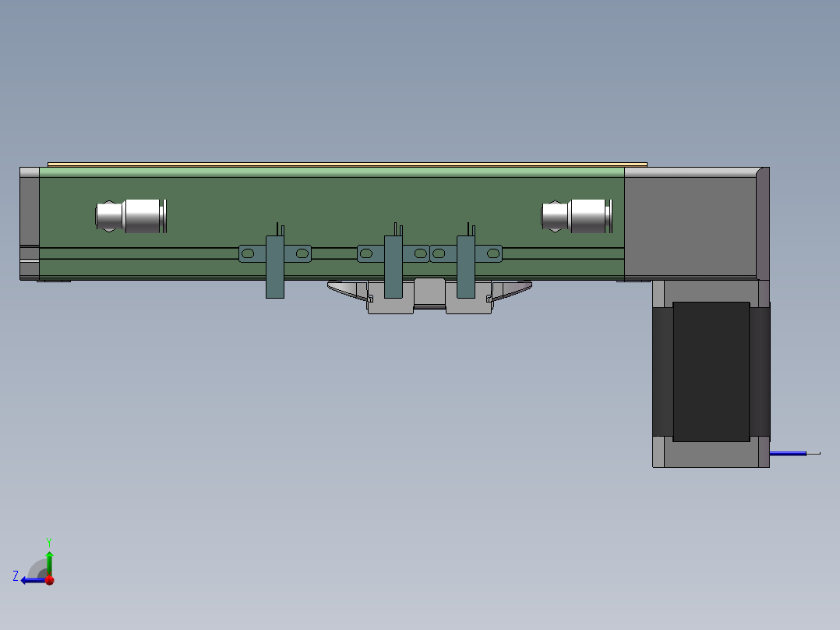Click the red X axis dot on the triad
Viewport: 840px width, 630px height.
[50, 580]
